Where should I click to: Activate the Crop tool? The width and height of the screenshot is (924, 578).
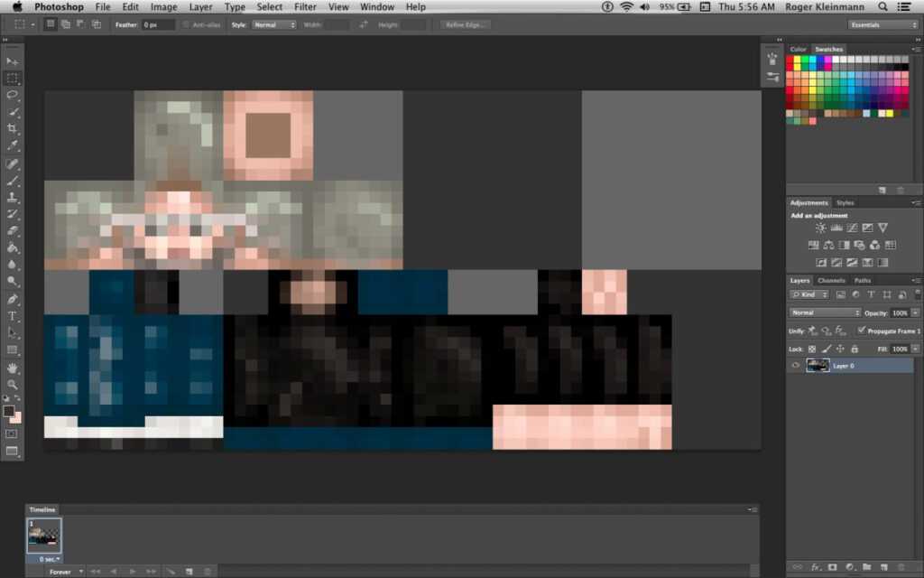[12, 128]
